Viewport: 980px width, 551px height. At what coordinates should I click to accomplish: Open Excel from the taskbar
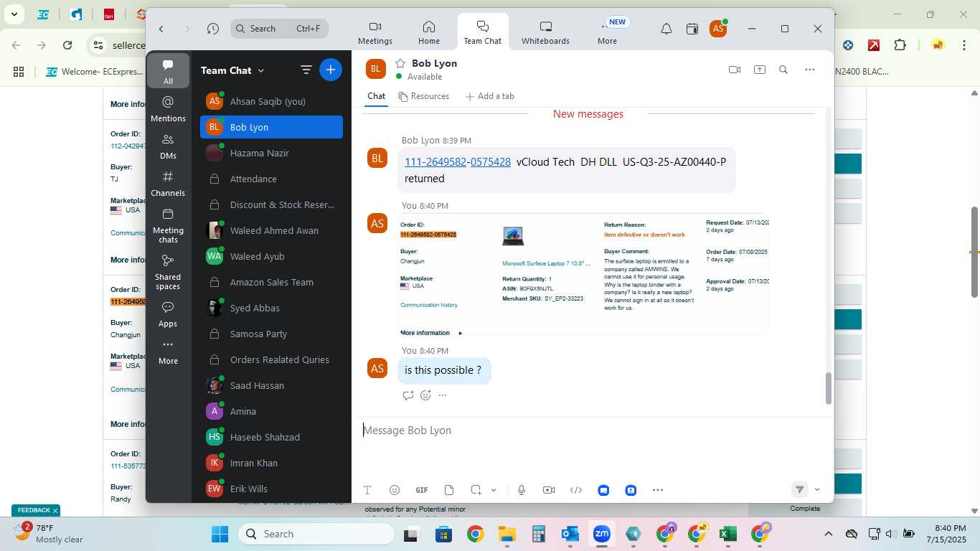coord(727,534)
